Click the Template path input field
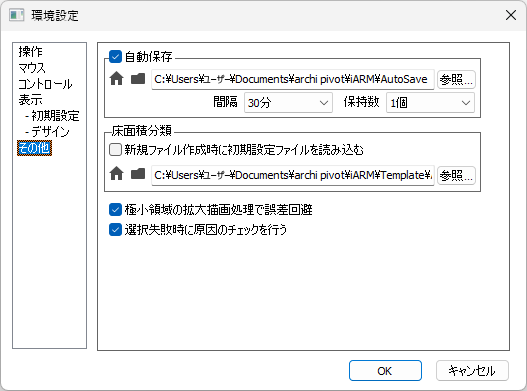Screen dimensions: 527x391 [x=293, y=175]
